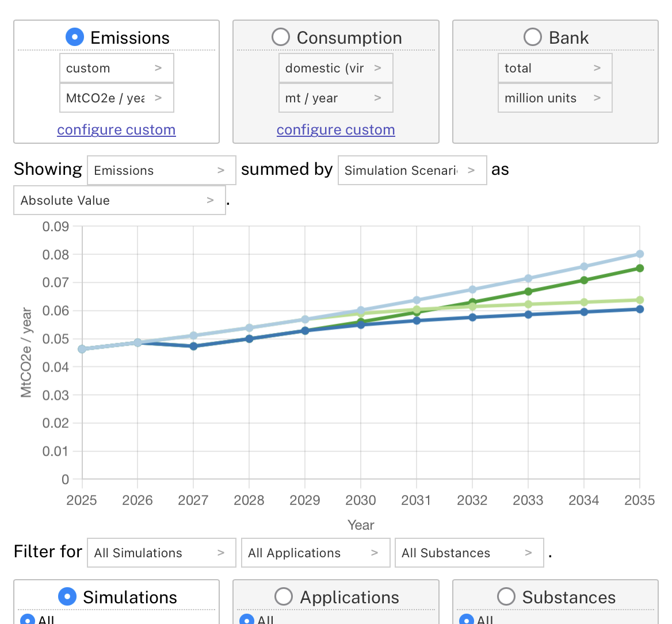Image resolution: width=672 pixels, height=624 pixels.
Task: Open the All Substances filter dropdown
Action: 469,553
